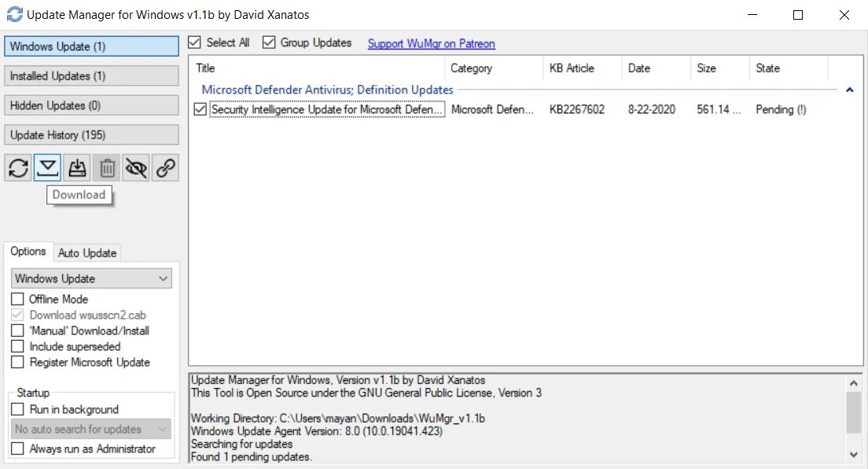Hide the selected update using the eye icon
The width and height of the screenshot is (868, 469).
click(x=135, y=168)
